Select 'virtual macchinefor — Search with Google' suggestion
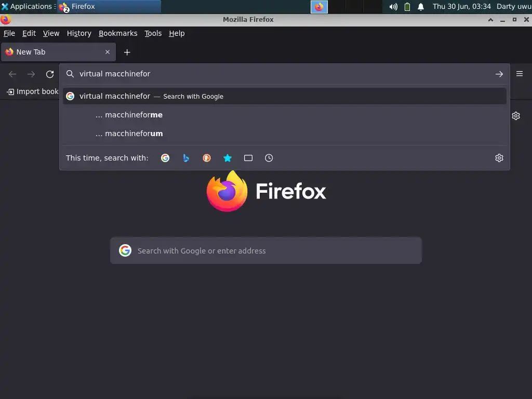Screen dimensions: 532x399 pos(284,96)
